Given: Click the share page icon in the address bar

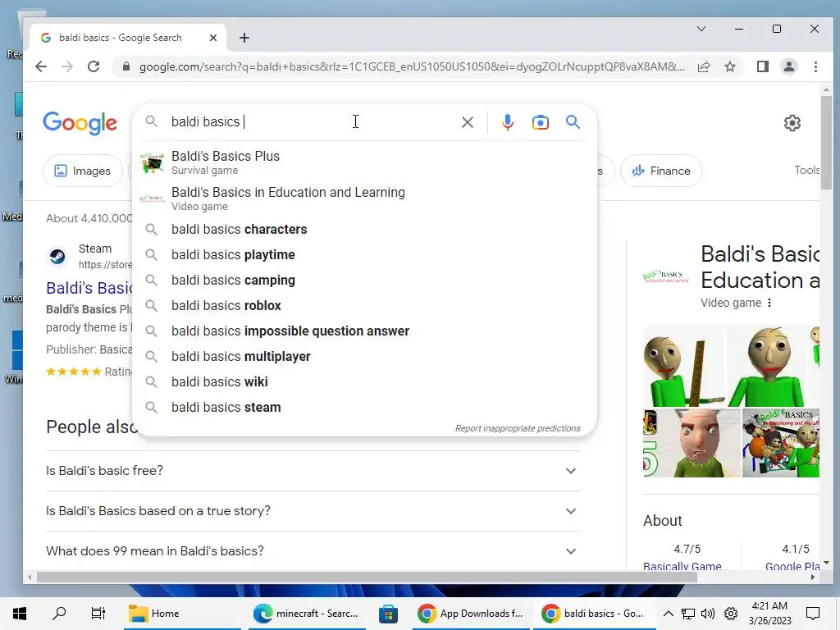Looking at the screenshot, I should [704, 66].
